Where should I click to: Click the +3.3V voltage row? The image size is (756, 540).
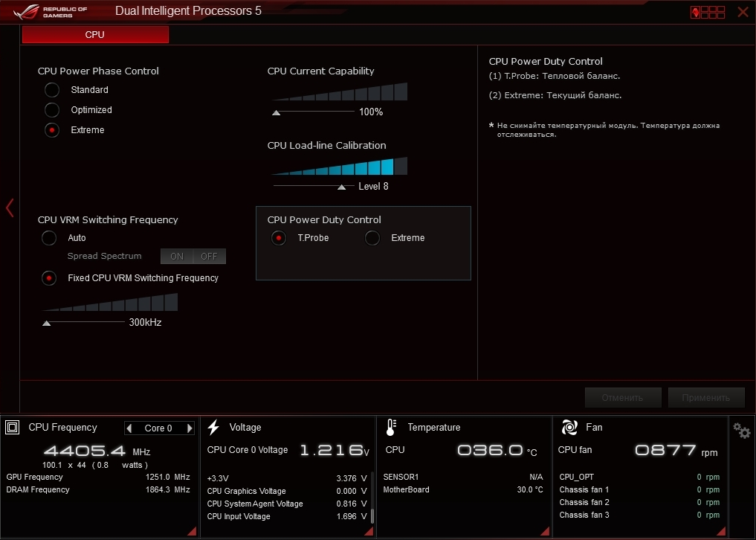287,478
